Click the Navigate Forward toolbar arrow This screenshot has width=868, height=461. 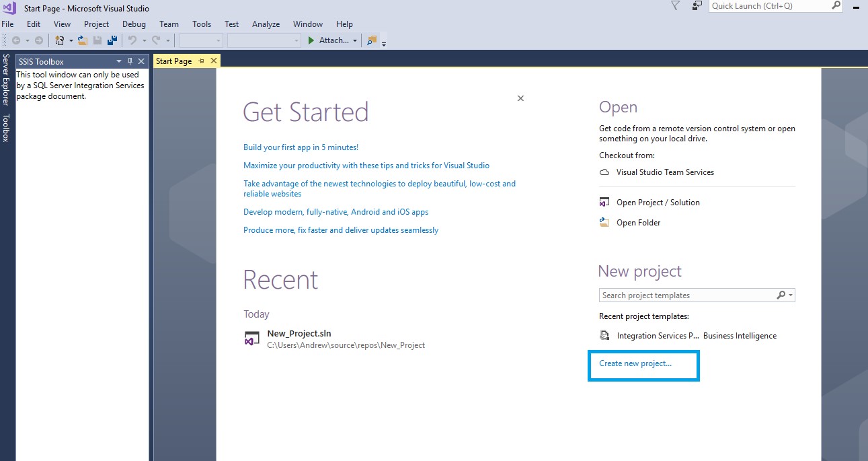pos(39,40)
